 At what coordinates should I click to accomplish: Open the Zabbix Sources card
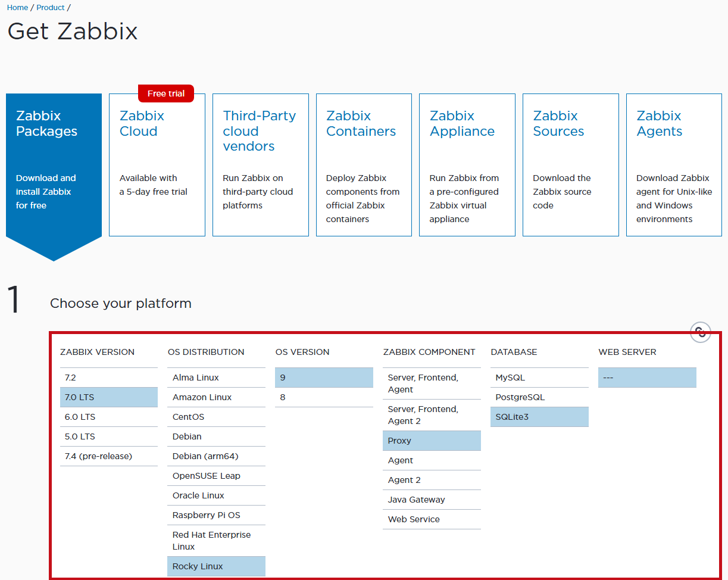[571, 165]
